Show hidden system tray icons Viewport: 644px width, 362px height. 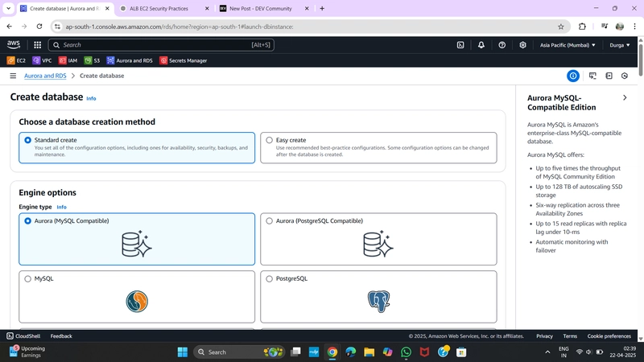click(547, 352)
